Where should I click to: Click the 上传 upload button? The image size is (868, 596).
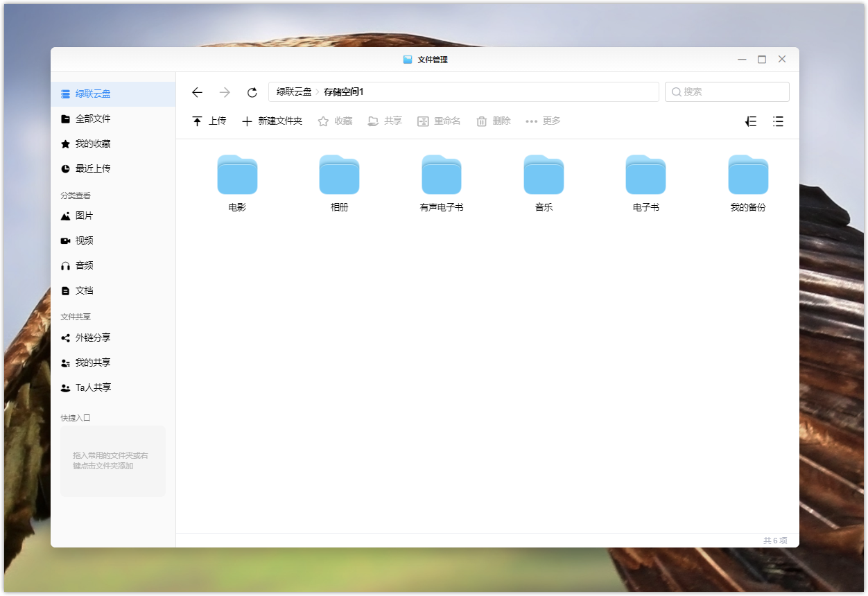point(209,121)
